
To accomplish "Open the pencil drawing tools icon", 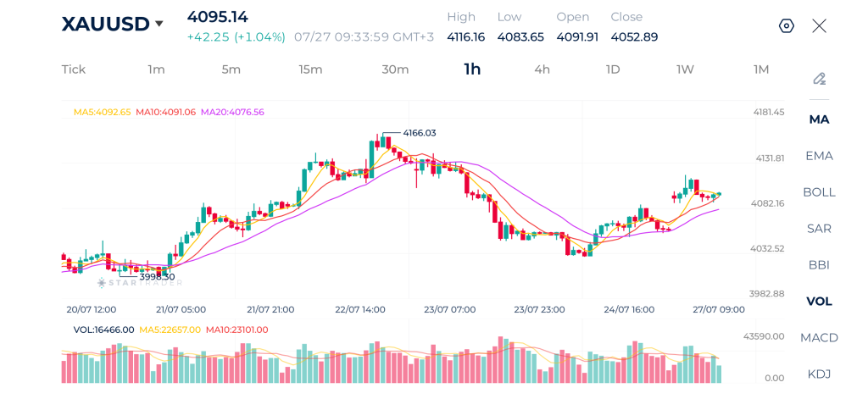I will [820, 79].
